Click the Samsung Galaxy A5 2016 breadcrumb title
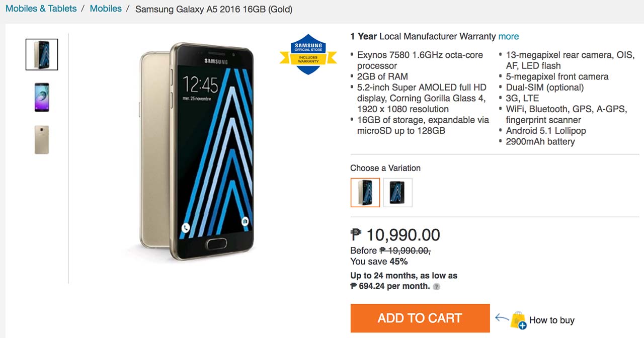Image resolution: width=644 pixels, height=338 pixels. 214,9
